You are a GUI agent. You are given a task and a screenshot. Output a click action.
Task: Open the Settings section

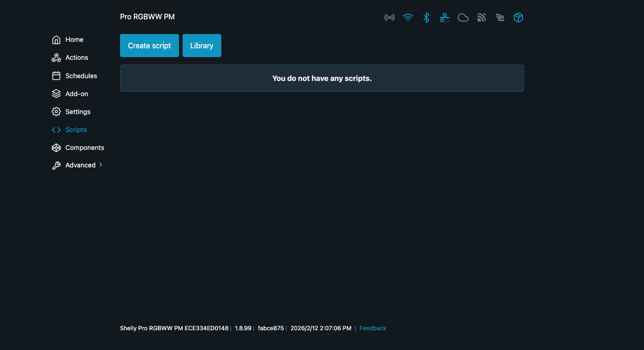coord(78,111)
